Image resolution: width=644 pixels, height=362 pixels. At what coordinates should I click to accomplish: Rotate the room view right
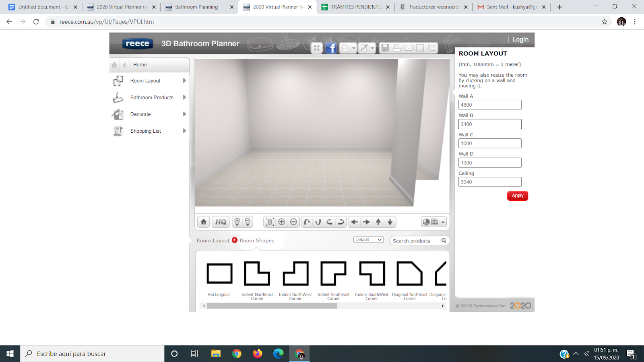point(341,222)
